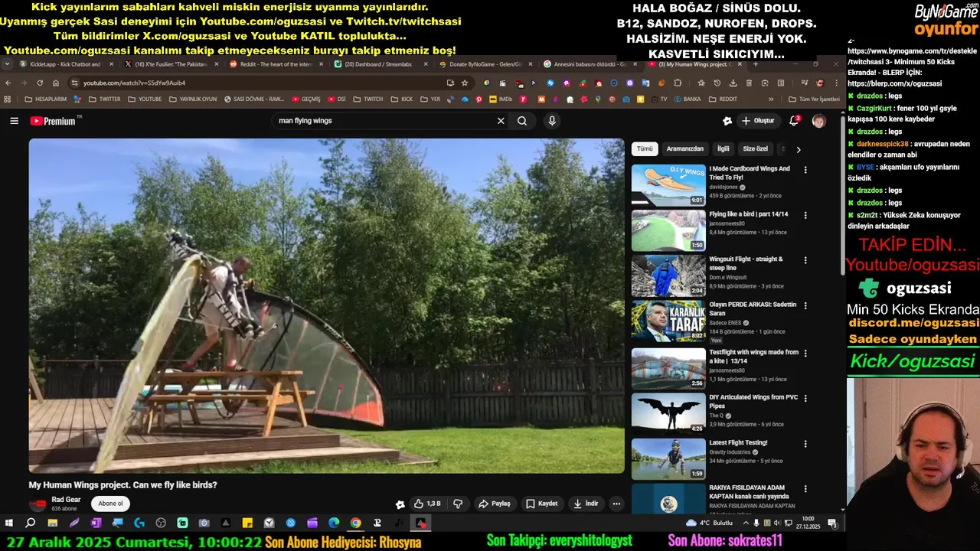The image size is (980, 551).
Task: Dislike the video with thumbs-down
Action: coord(458,504)
